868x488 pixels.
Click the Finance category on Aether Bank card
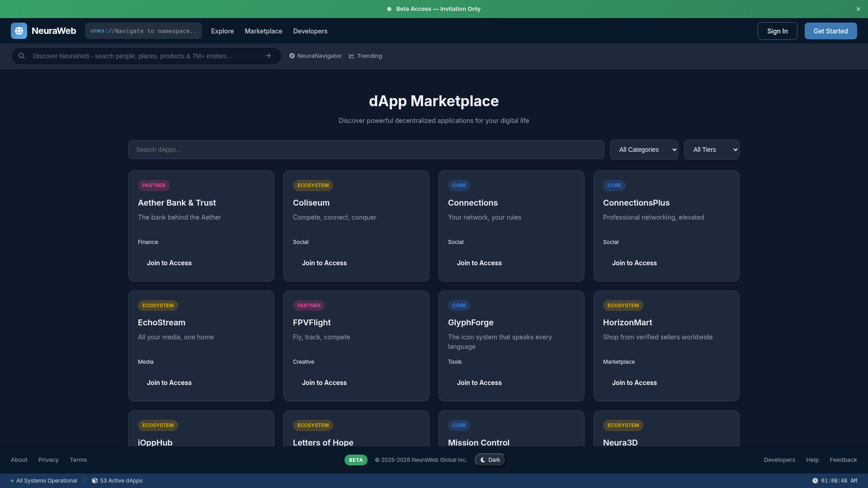148,242
